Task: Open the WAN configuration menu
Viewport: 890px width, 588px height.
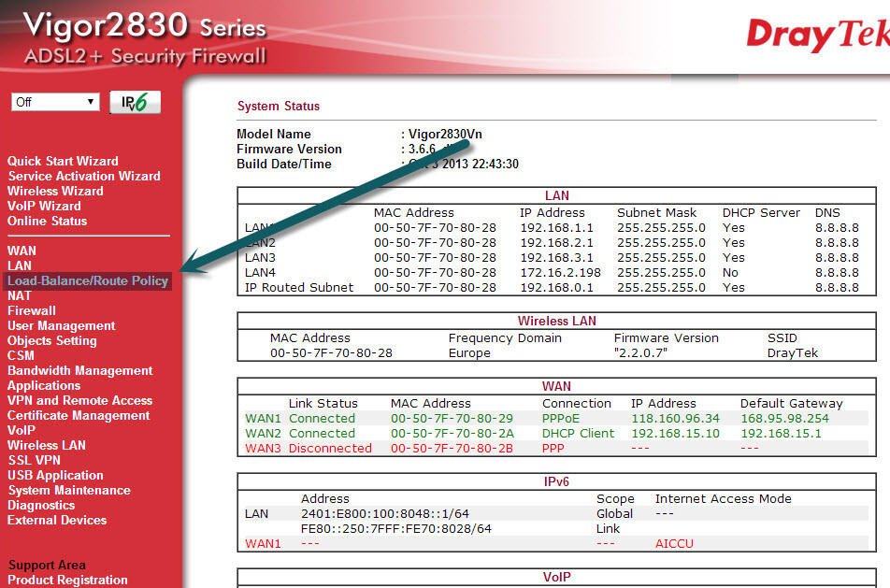Action: tap(23, 251)
